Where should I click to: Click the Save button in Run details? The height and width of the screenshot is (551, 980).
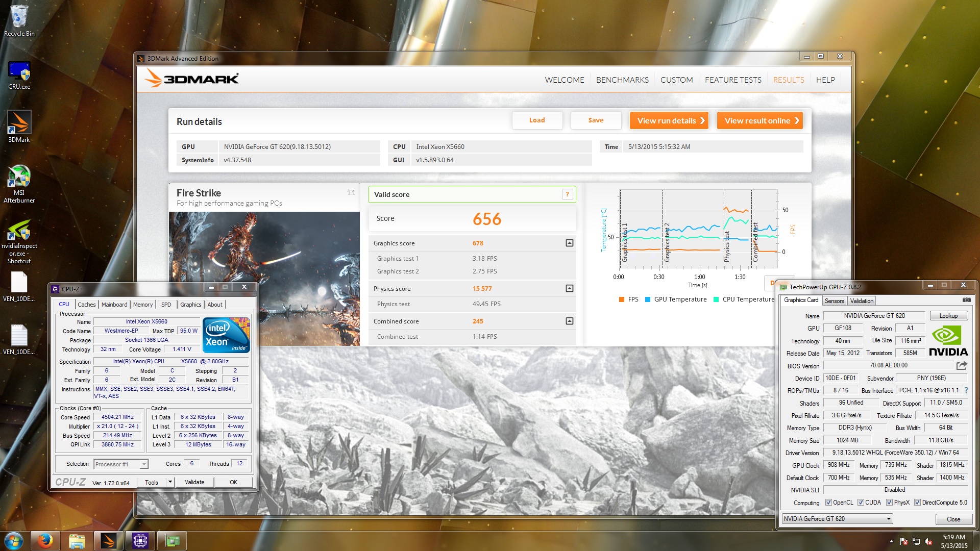596,120
